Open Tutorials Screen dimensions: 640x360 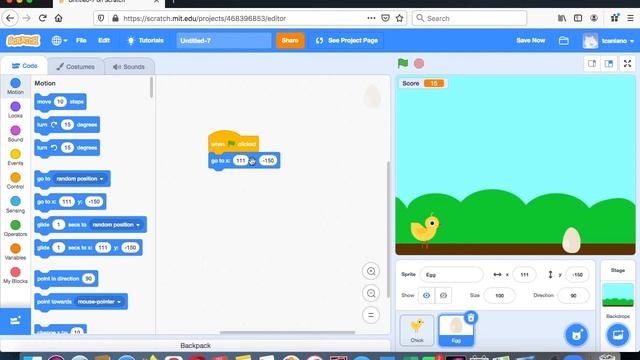coord(145,40)
